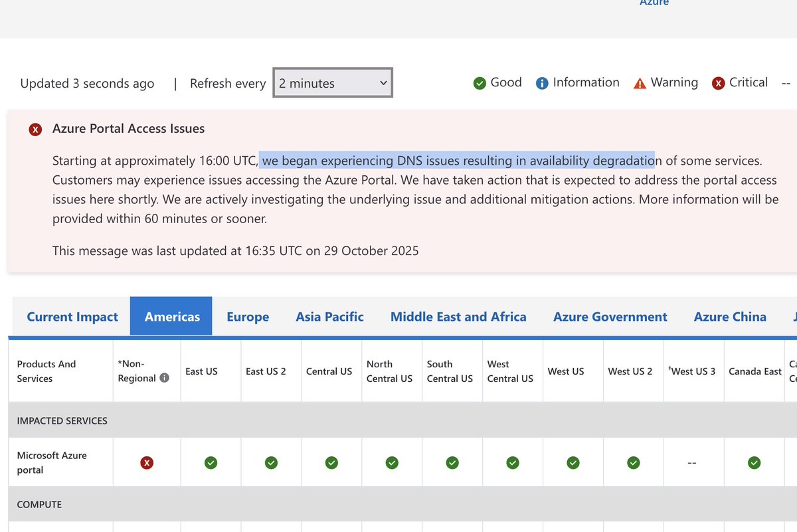
Task: Click the blue Information legend icon
Action: click(542, 83)
